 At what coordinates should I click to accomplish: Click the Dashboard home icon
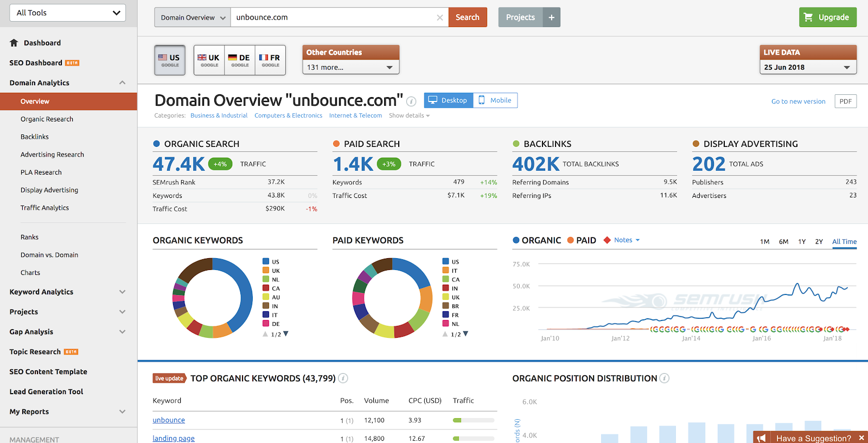click(14, 43)
